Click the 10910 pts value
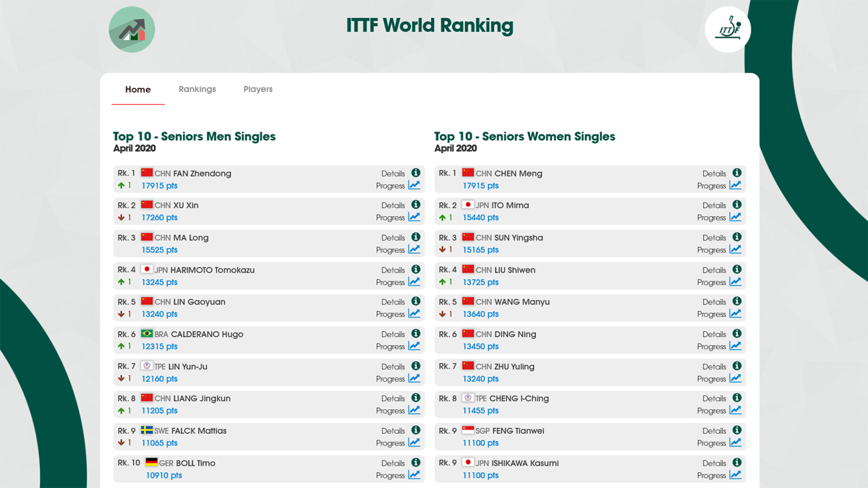Screen dimensions: 868x488 [x=163, y=476]
